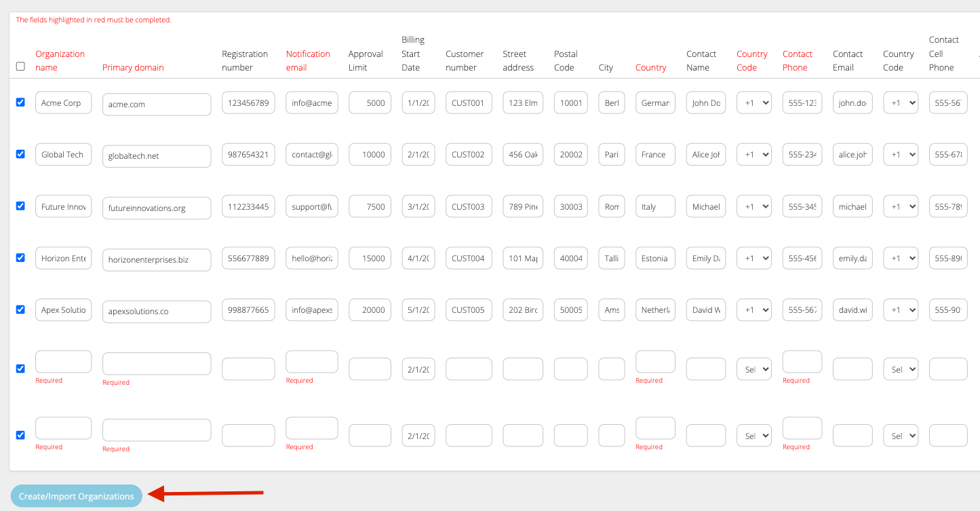
Task: Click the registration number field 987654321
Action: click(x=248, y=154)
